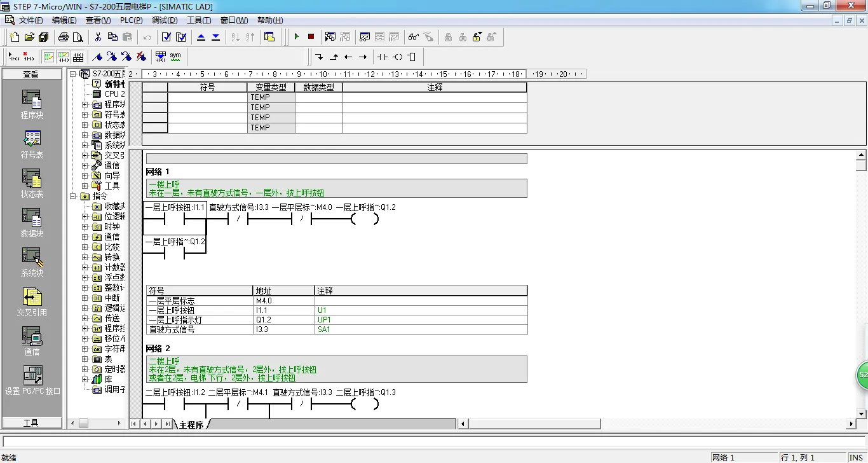The image size is (868, 463).
Task: Click the 网络 1 title
Action: [158, 172]
